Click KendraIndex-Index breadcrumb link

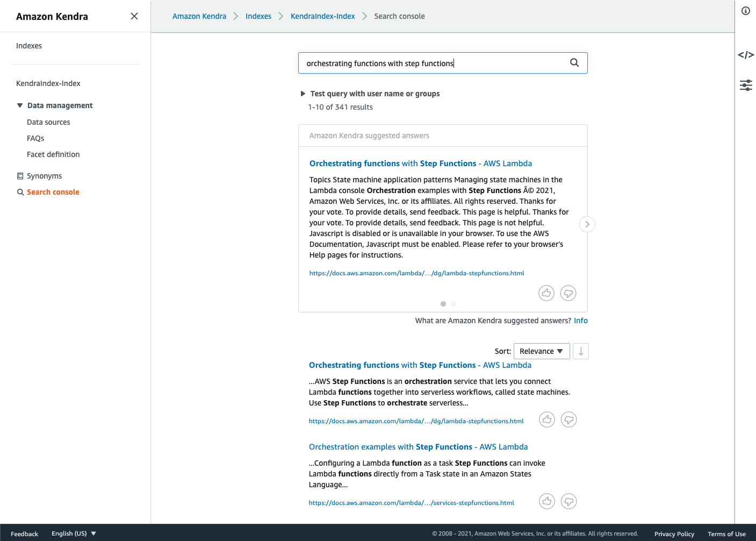tap(323, 16)
